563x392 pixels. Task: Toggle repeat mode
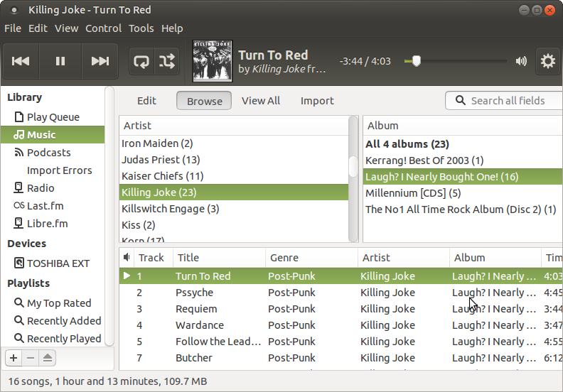[141, 61]
